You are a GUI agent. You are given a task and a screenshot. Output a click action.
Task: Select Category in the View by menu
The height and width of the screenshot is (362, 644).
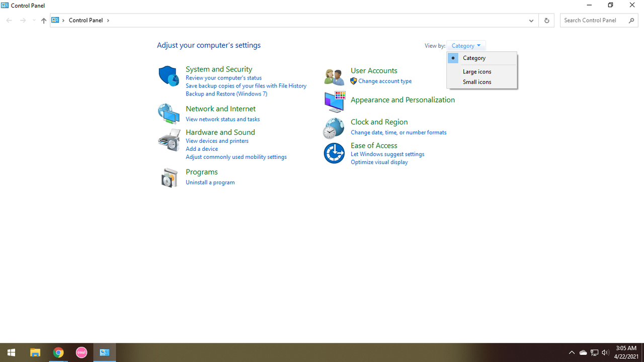tap(482, 58)
